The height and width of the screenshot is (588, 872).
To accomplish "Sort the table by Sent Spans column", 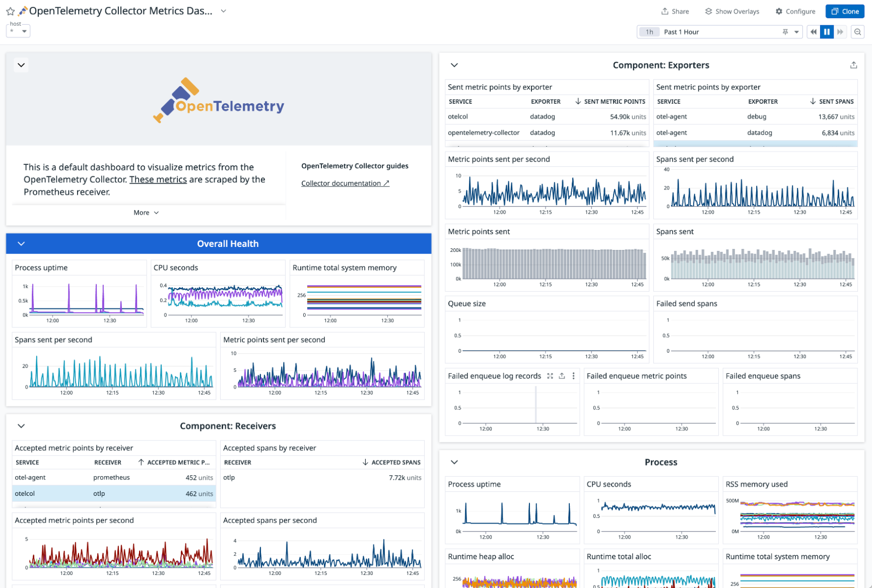I will tap(836, 101).
